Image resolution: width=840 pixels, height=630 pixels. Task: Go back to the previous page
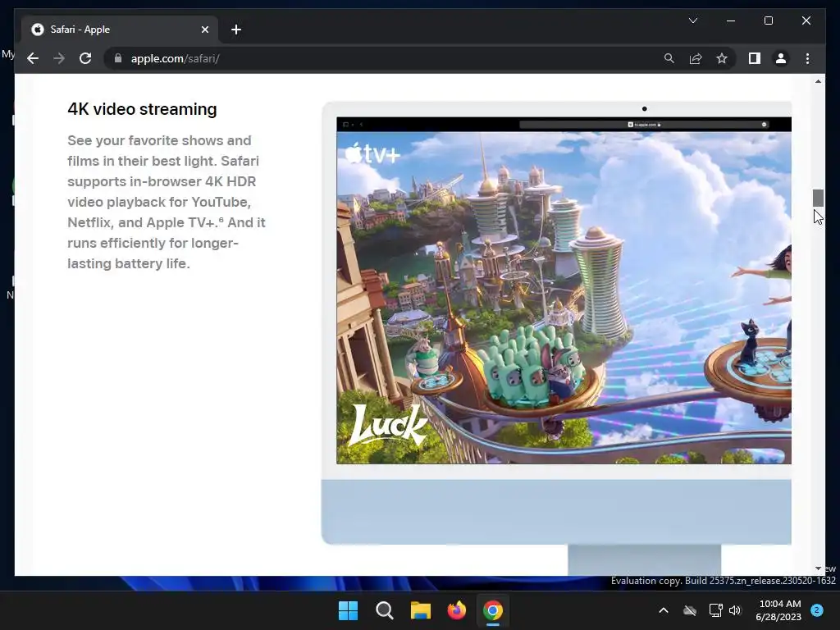pos(33,58)
